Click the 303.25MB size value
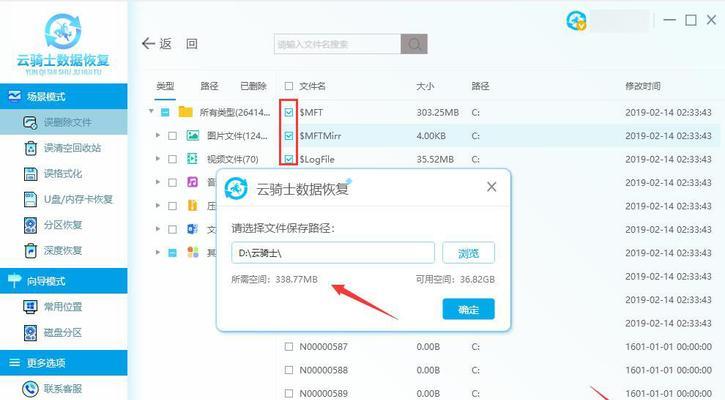Viewport: 725px width, 400px height. (437, 112)
